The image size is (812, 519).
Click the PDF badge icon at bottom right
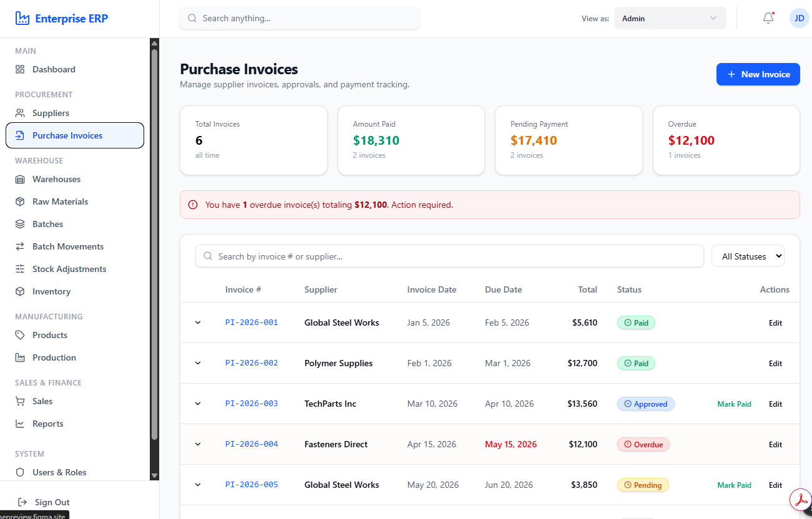(x=800, y=500)
